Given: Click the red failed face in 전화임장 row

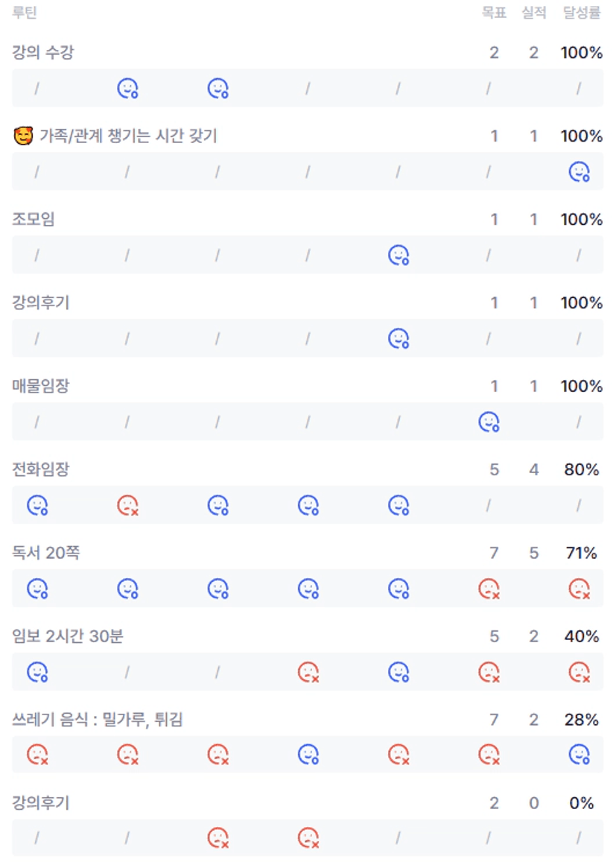Looking at the screenshot, I should tap(127, 506).
